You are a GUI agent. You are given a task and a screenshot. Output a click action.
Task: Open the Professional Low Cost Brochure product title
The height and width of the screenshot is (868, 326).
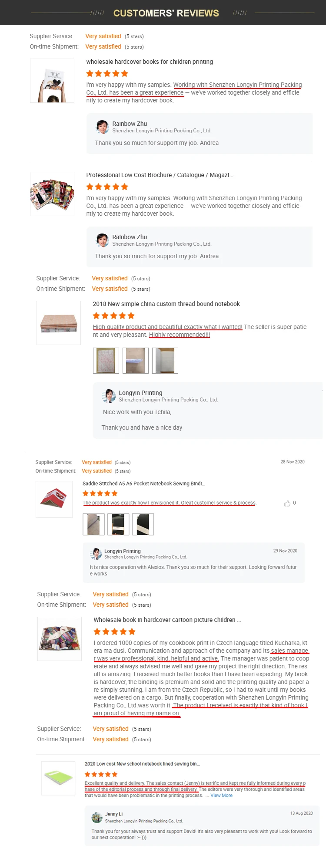pyautogui.click(x=160, y=175)
